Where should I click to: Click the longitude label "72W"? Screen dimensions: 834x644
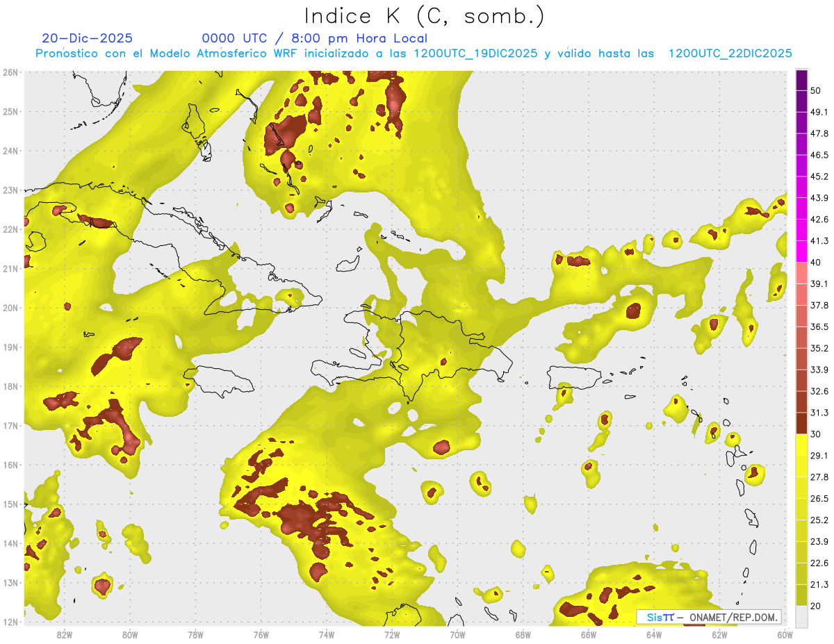point(392,634)
